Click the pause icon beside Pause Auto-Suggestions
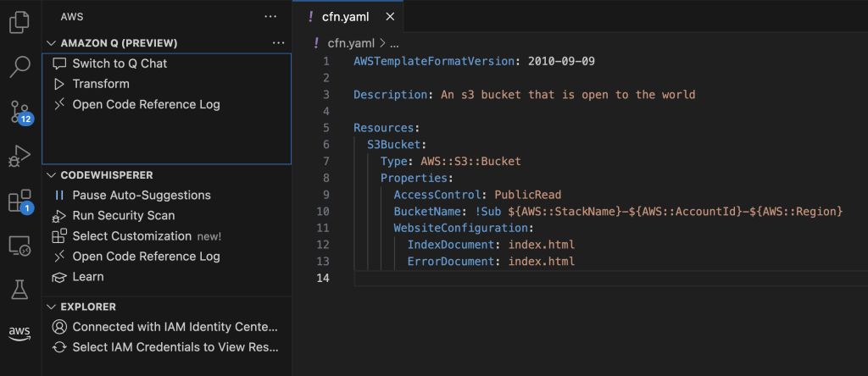This screenshot has width=868, height=376. point(59,195)
